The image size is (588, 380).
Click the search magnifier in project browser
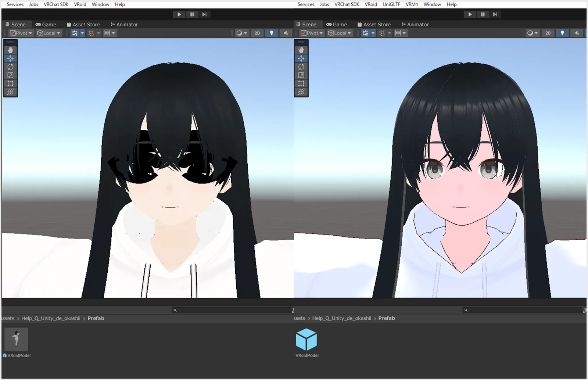175,310
